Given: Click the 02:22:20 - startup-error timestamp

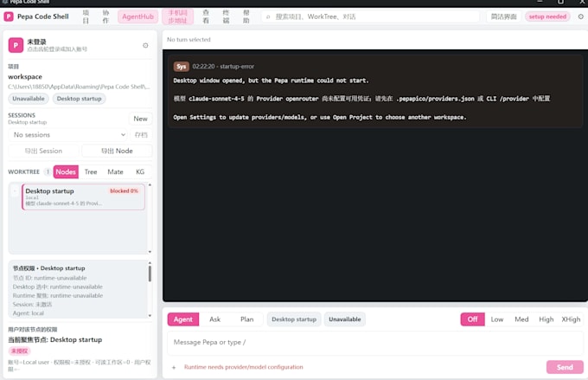Looking at the screenshot, I should [223, 67].
